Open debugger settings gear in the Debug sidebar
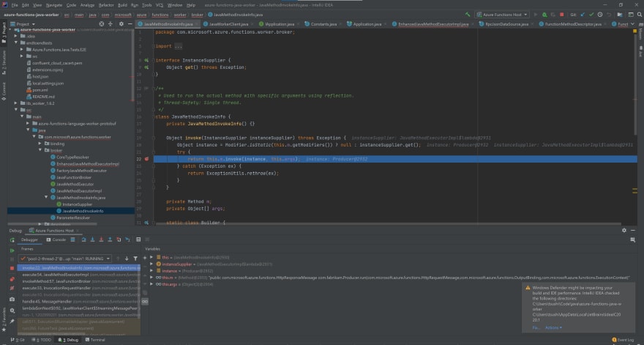644x345 pixels. click(12, 311)
